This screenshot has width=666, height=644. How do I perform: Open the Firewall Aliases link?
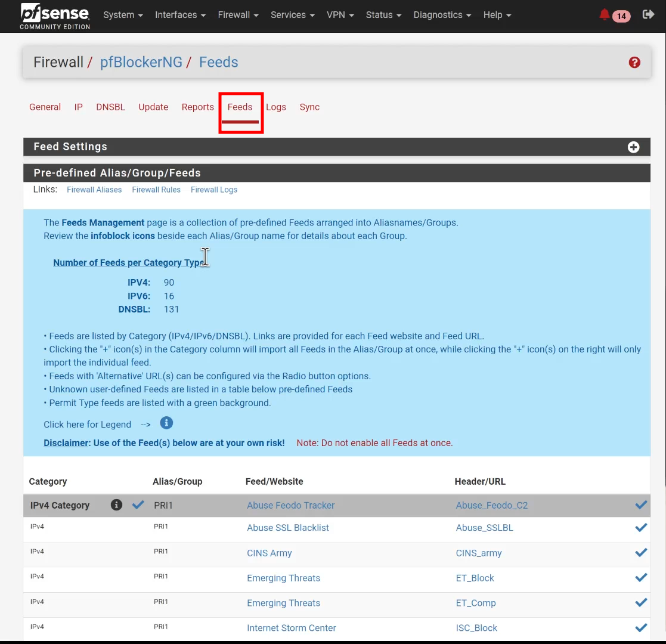click(x=94, y=190)
